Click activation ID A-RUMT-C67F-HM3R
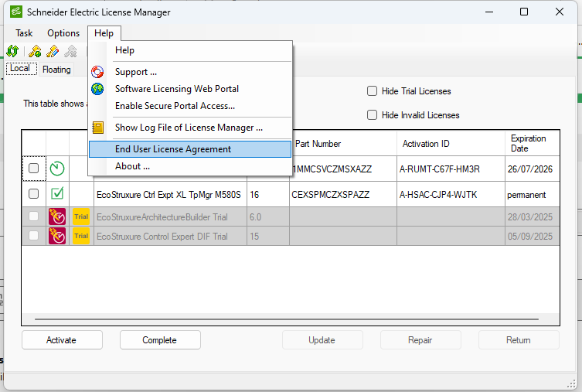582x392 pixels. click(x=451, y=169)
